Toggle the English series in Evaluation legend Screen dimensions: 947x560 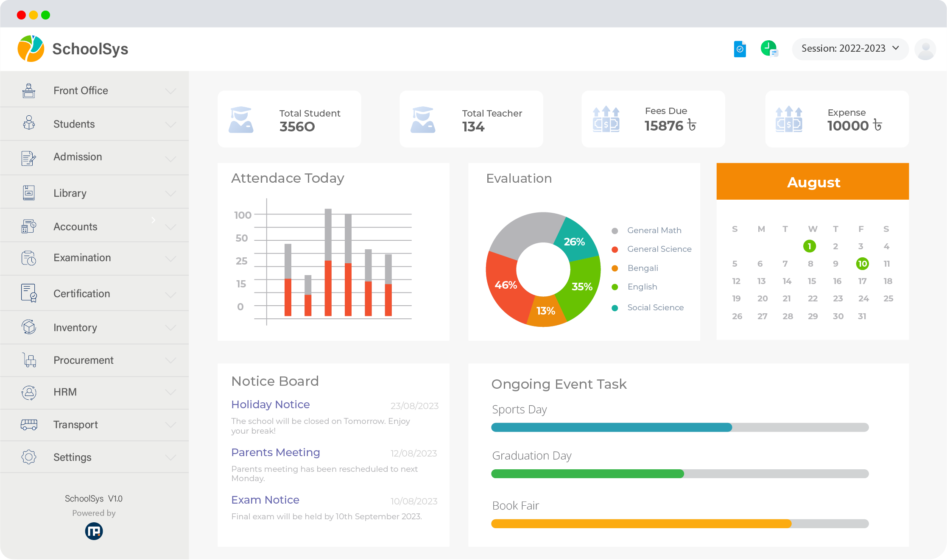click(642, 287)
